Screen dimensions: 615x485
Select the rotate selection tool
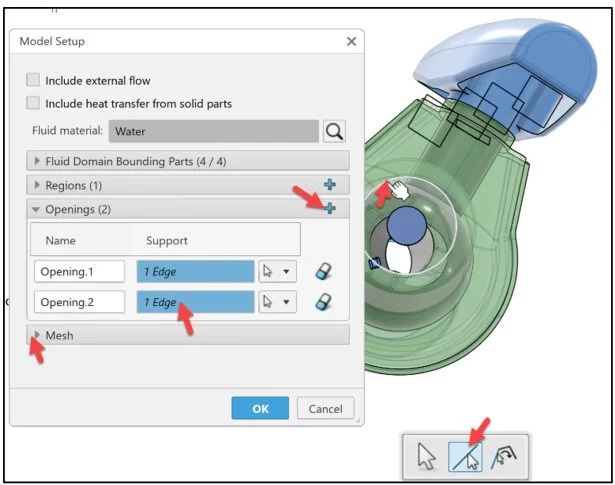pyautogui.click(x=504, y=456)
